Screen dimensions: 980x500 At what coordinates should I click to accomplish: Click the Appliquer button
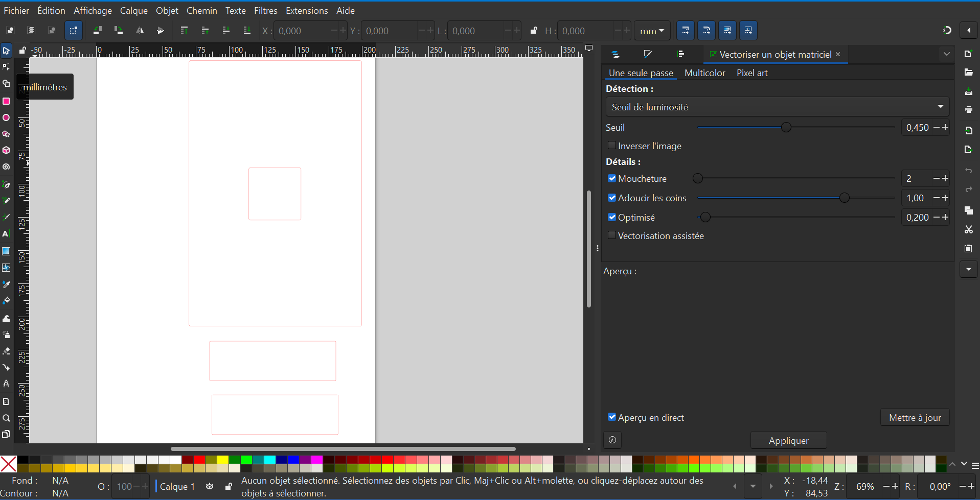(x=788, y=440)
